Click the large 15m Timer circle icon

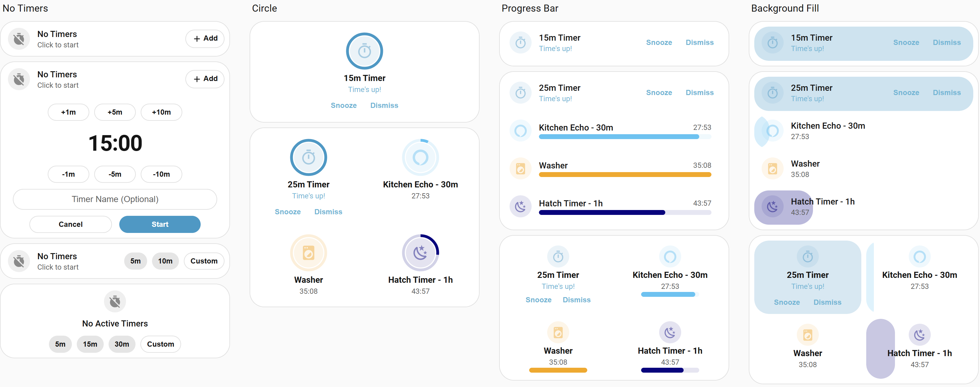(x=364, y=51)
